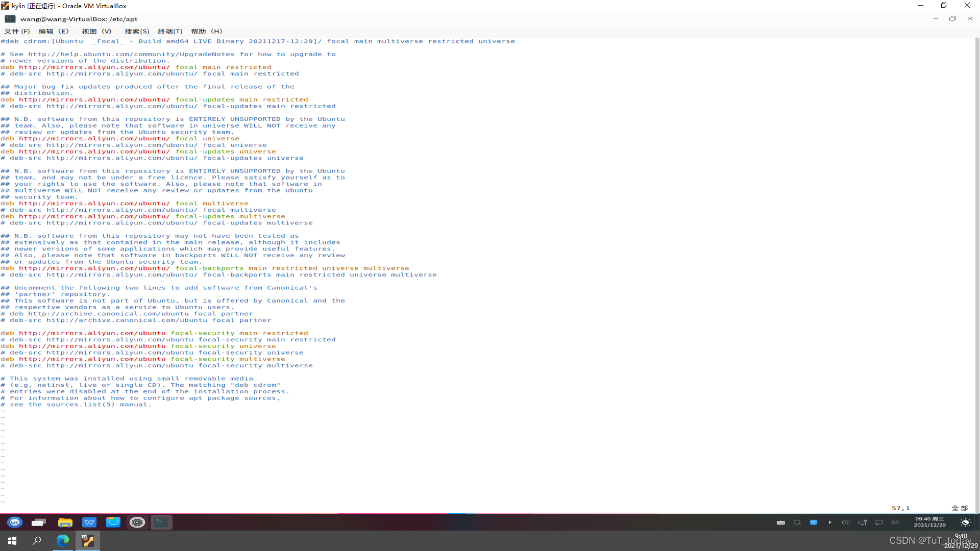Click 'deb ... focal-security multiverse' line
The image size is (980, 551).
pos(143,359)
